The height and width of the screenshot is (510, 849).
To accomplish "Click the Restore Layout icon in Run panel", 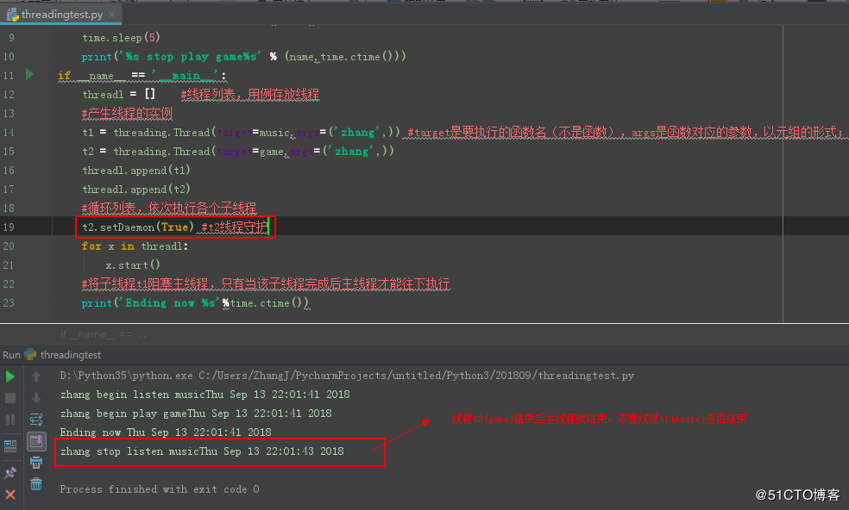I will tap(10, 446).
